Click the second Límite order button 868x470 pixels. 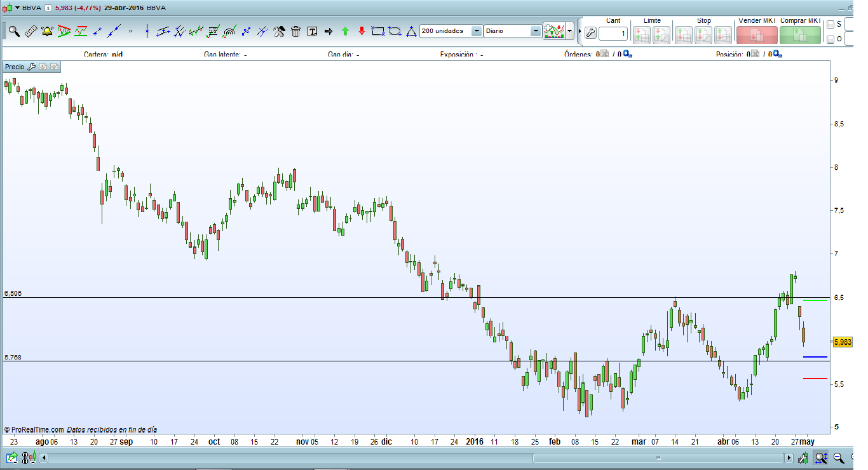(x=661, y=34)
